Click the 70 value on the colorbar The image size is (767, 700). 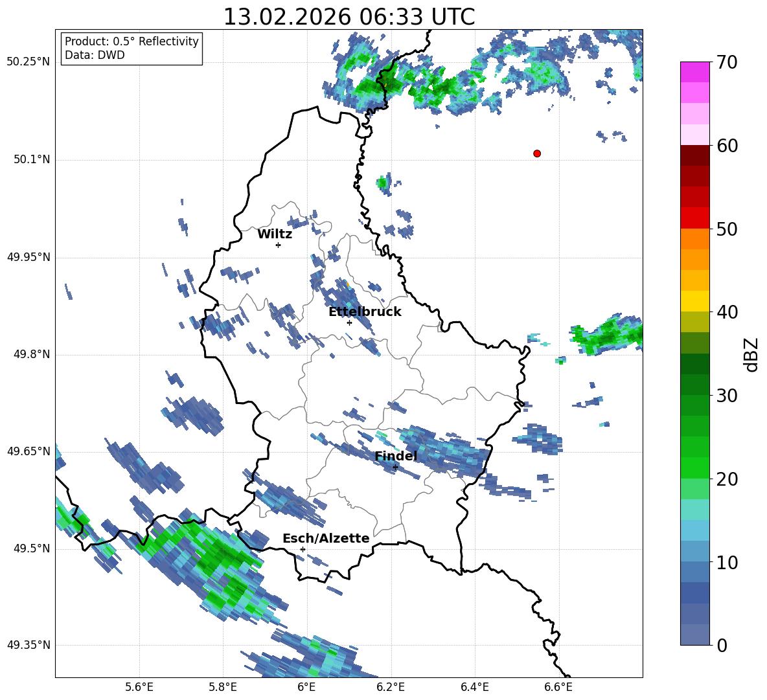tap(727, 63)
